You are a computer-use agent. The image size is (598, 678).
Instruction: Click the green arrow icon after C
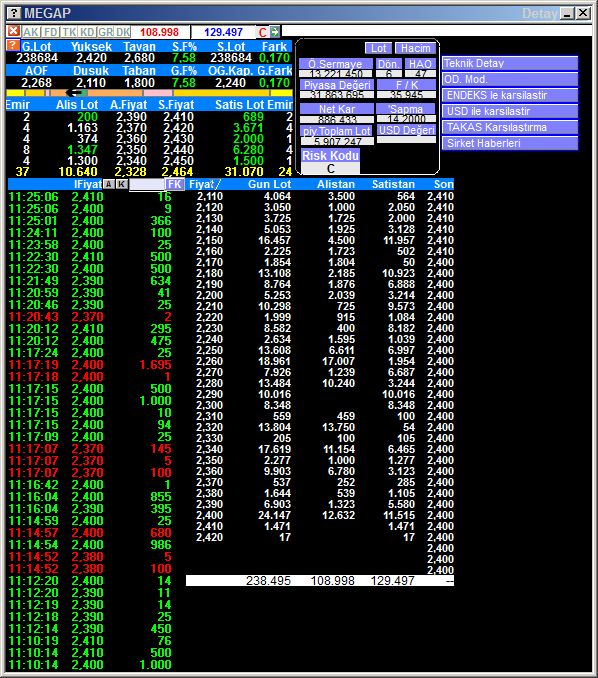[275, 32]
